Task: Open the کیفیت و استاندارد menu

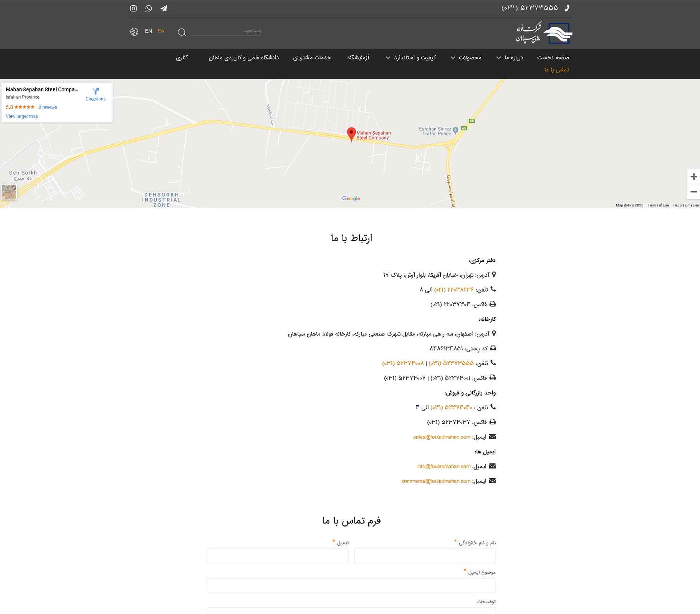Action: click(x=415, y=58)
